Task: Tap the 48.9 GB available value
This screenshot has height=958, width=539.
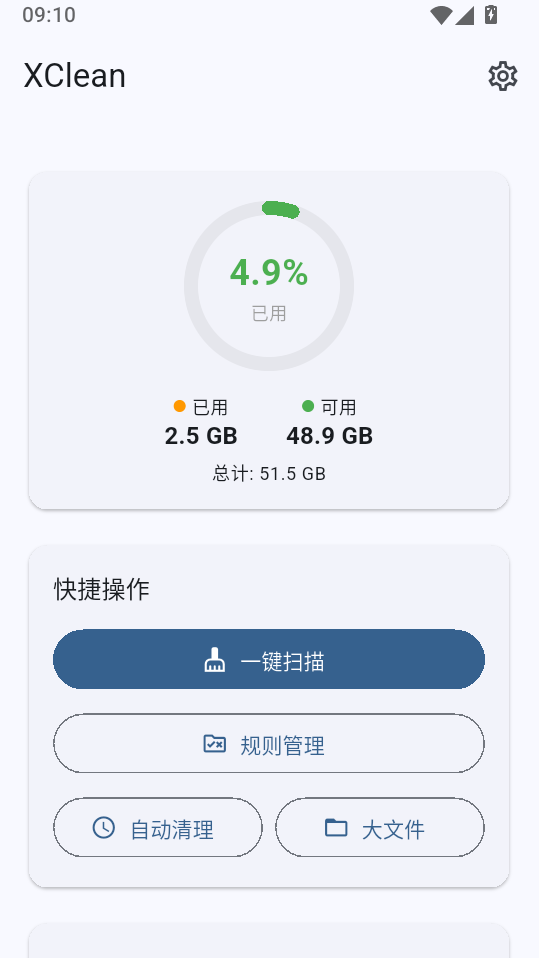Action: click(x=329, y=436)
